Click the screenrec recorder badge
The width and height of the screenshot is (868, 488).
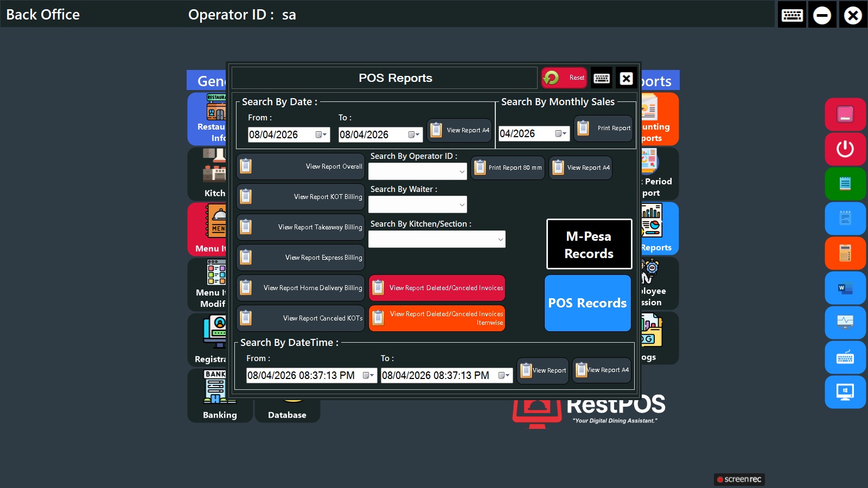pyautogui.click(x=739, y=479)
